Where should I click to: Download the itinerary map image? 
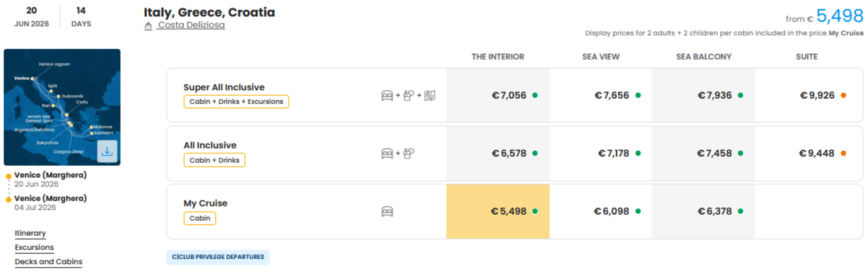click(x=107, y=151)
